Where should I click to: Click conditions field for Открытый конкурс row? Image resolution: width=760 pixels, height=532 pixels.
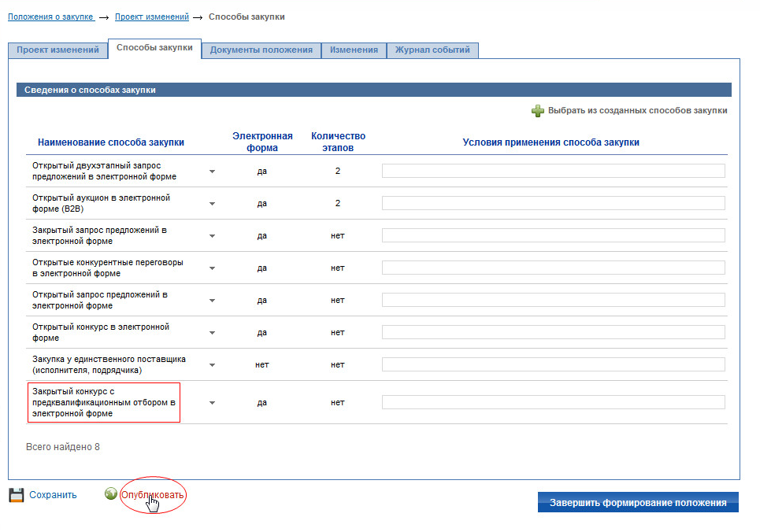553,332
